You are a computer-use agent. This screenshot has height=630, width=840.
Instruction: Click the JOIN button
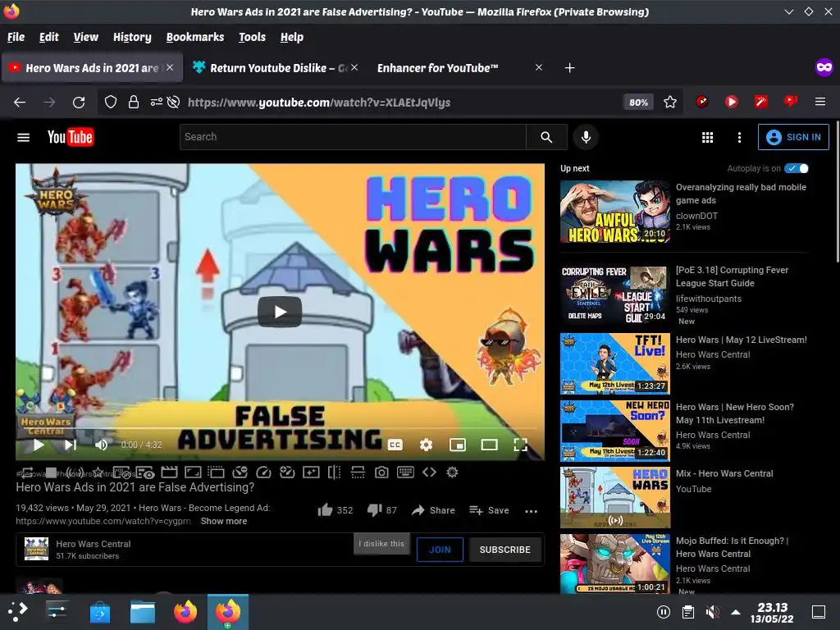(x=440, y=550)
